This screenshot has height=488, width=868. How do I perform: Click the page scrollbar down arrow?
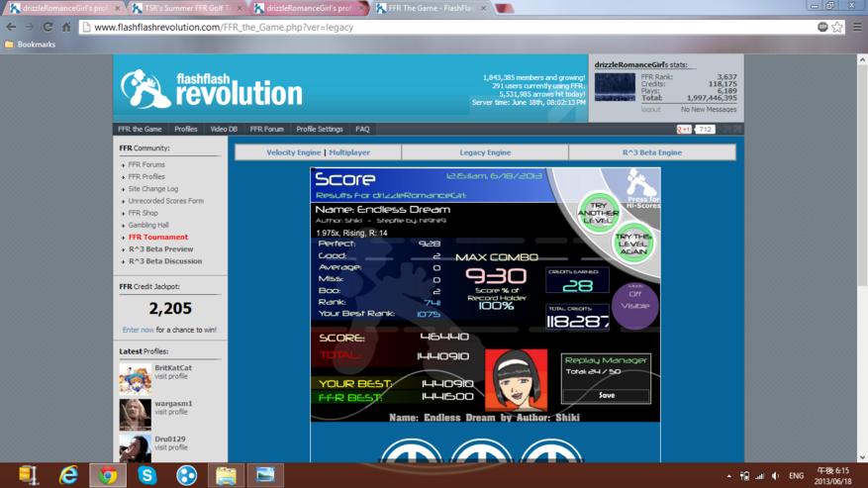[x=862, y=457]
